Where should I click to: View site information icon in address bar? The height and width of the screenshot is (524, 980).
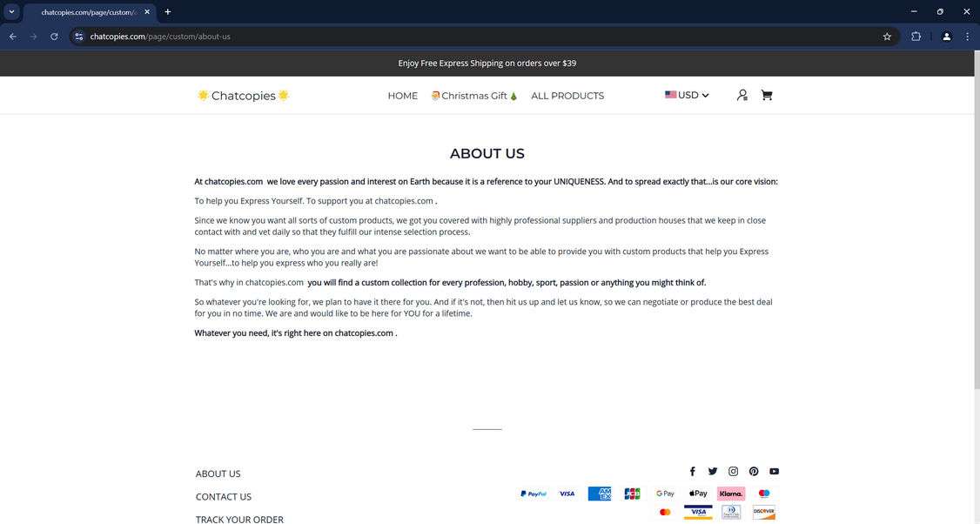pyautogui.click(x=78, y=37)
